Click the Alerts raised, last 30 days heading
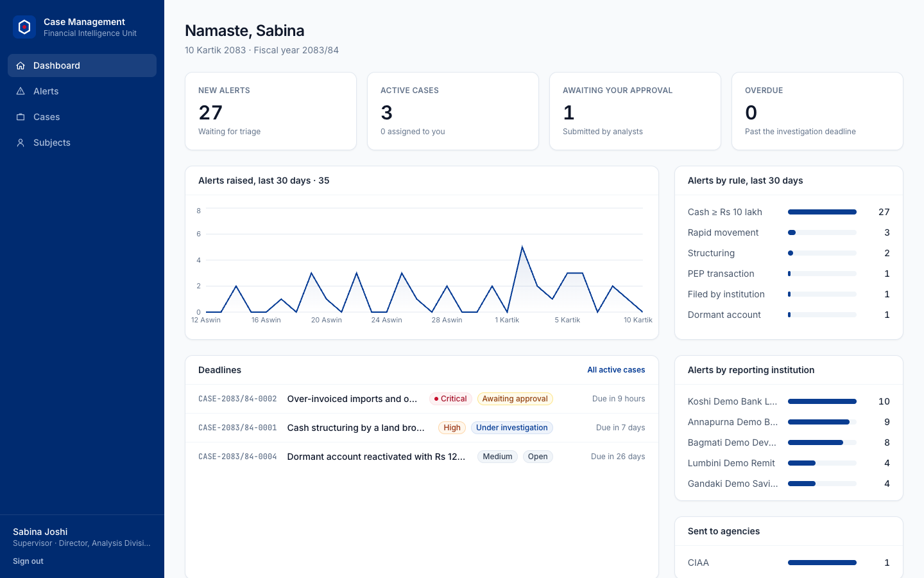Screen dimensions: 924x578 click(x=264, y=180)
